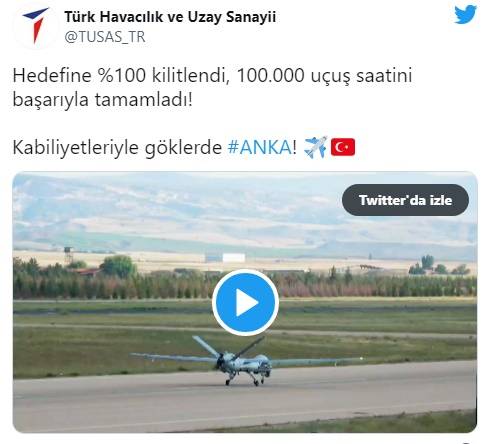486x444 pixels.
Task: Click the ANKA drone fuselage in the video
Action: 245,363
